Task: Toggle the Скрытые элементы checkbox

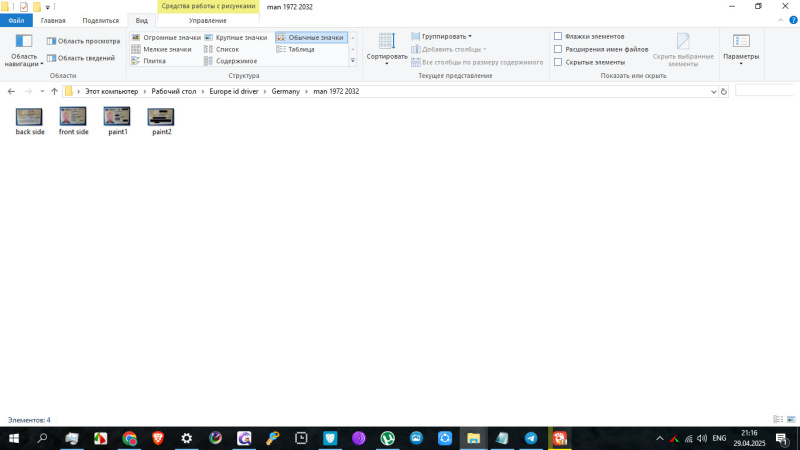Action: coord(558,62)
